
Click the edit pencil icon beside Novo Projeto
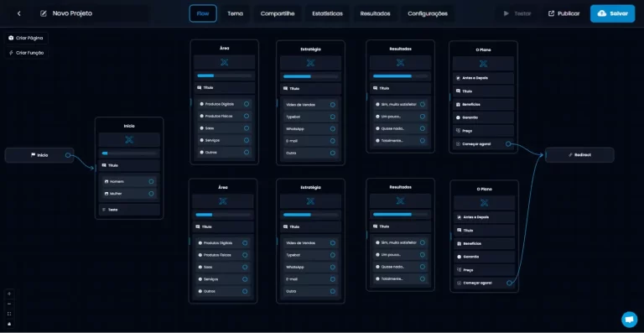(43, 13)
